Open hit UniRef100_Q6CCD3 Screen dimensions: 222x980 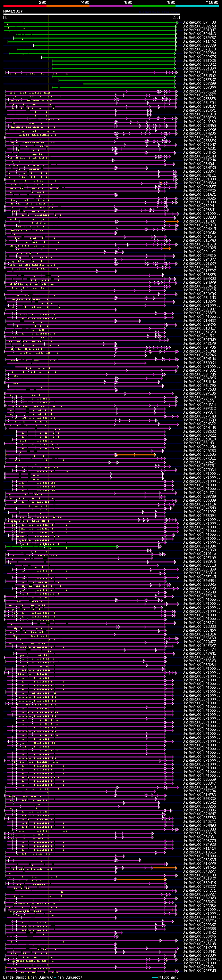(199, 72)
